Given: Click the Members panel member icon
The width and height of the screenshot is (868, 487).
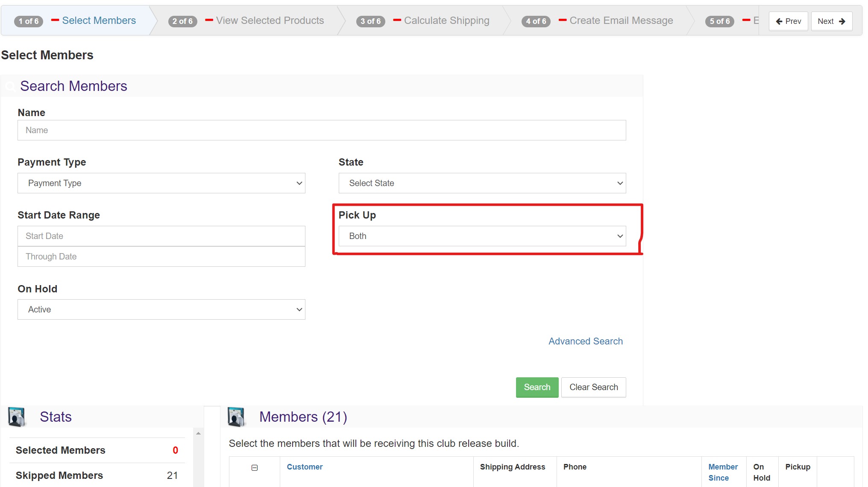Looking at the screenshot, I should (x=236, y=417).
